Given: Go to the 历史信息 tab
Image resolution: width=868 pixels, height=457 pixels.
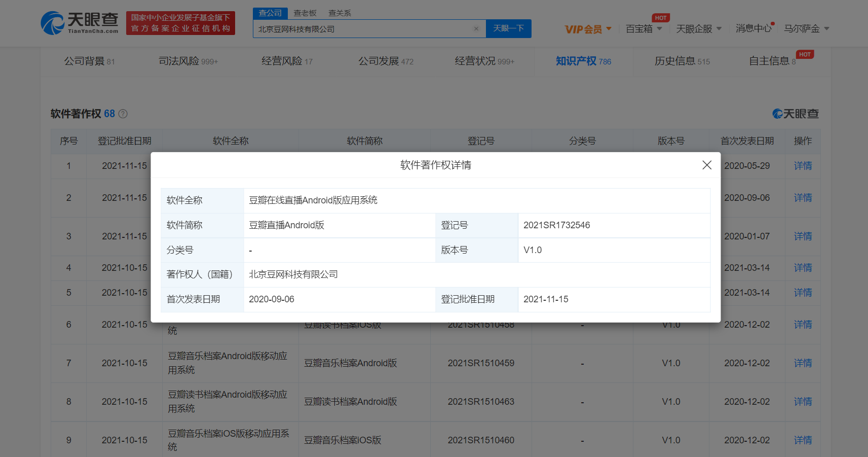Looking at the screenshot, I should click(682, 61).
